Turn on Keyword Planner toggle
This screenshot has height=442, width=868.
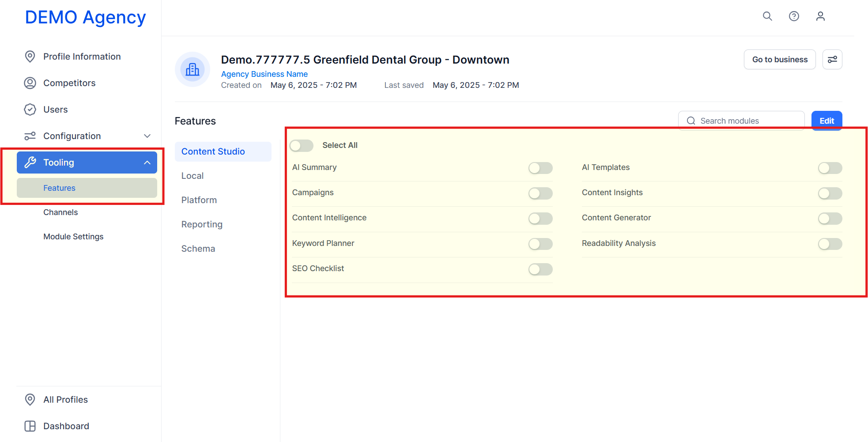540,244
